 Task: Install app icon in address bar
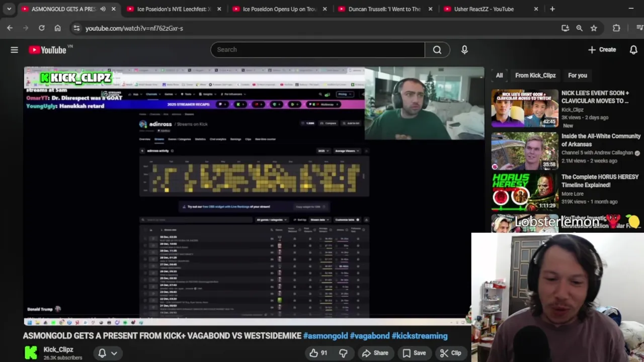point(565,28)
